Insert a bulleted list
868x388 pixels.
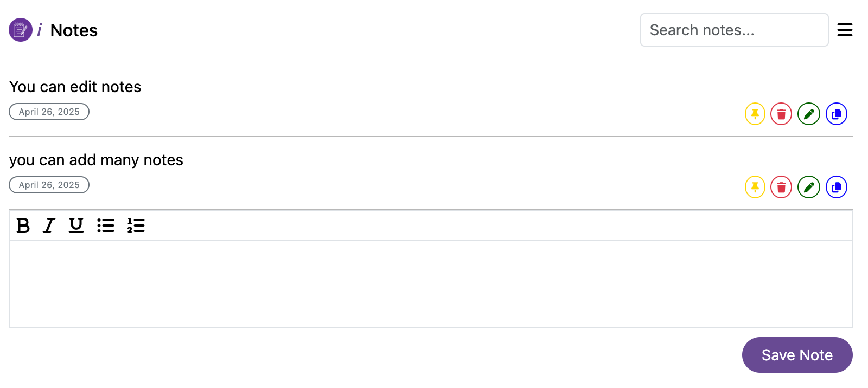coord(106,225)
